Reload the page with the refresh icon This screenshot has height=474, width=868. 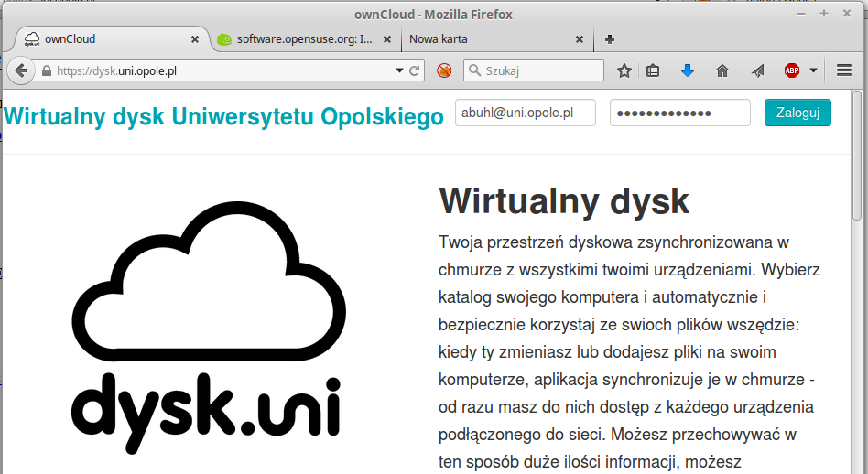414,70
